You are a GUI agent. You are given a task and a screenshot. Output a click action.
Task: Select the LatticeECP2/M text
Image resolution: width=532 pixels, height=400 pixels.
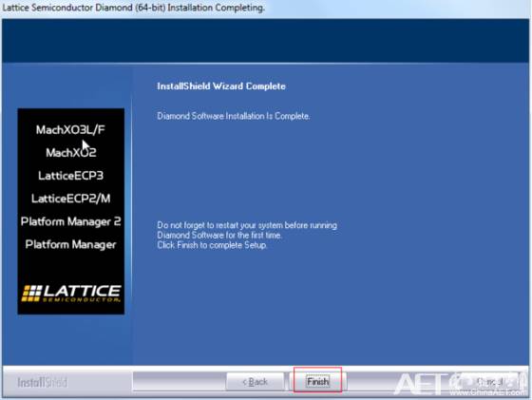(x=71, y=199)
